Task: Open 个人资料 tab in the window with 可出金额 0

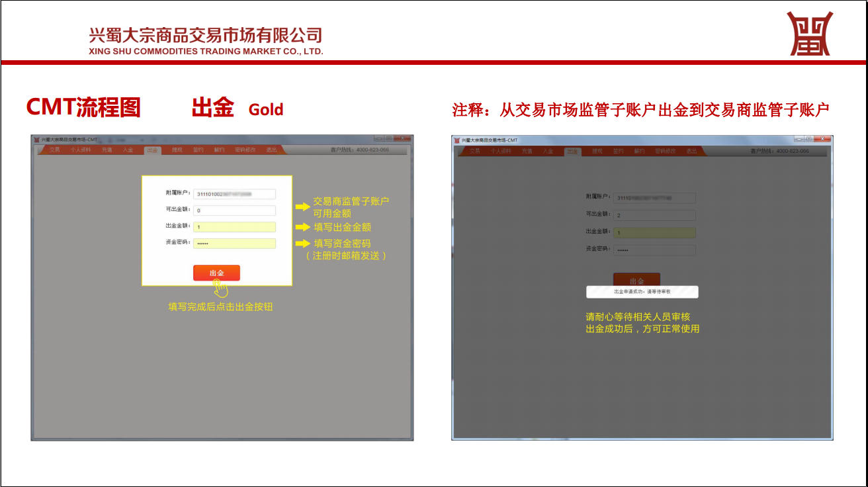Action: [81, 150]
